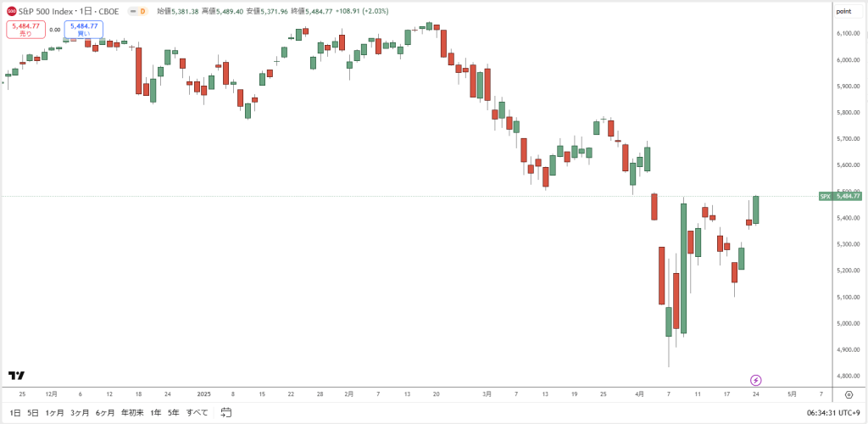Click the S&P 500 red logo icon
Image resolution: width=868 pixels, height=424 pixels.
click(11, 11)
